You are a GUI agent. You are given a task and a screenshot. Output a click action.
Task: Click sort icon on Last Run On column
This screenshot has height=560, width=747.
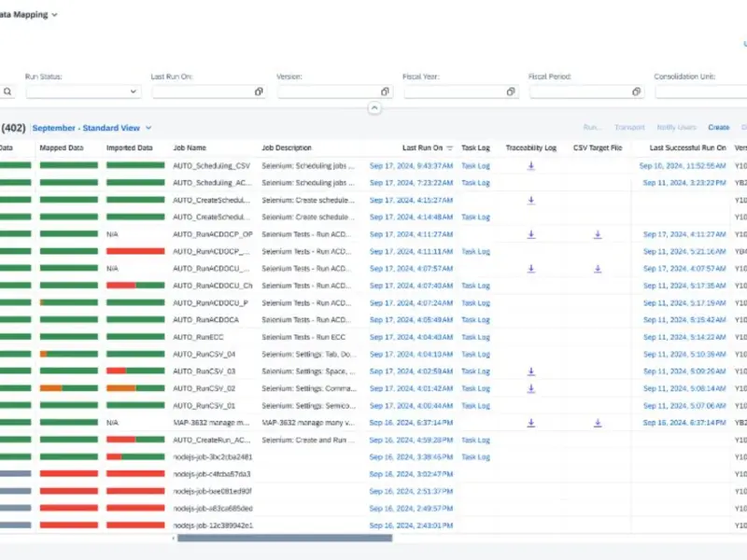click(450, 148)
